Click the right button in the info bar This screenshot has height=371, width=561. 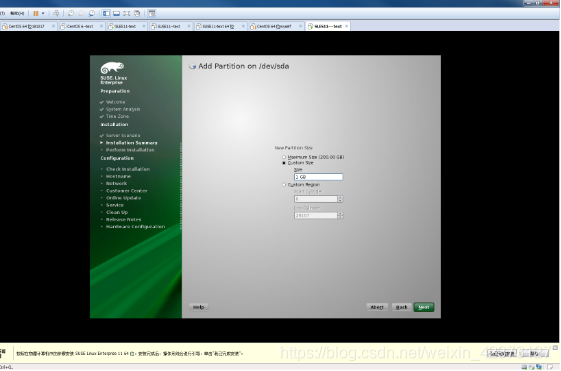(534, 353)
